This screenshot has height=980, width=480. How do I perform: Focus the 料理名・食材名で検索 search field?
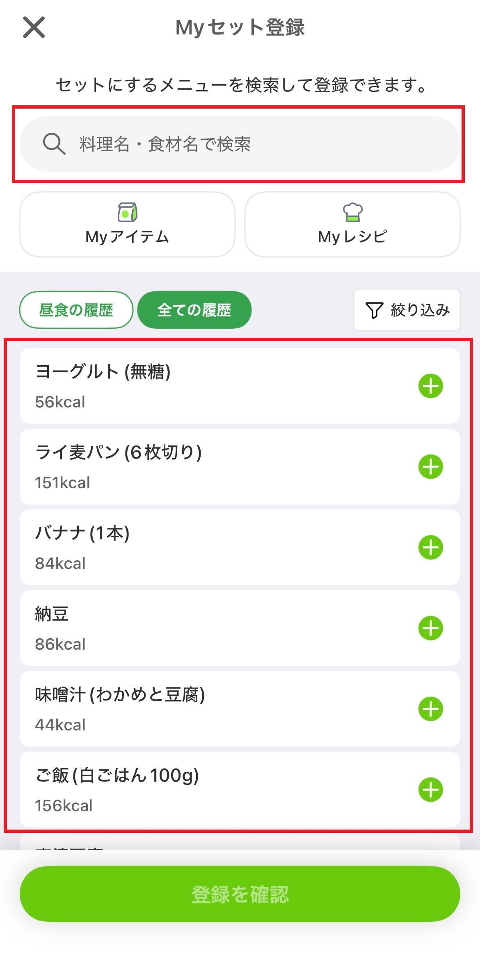246,144
